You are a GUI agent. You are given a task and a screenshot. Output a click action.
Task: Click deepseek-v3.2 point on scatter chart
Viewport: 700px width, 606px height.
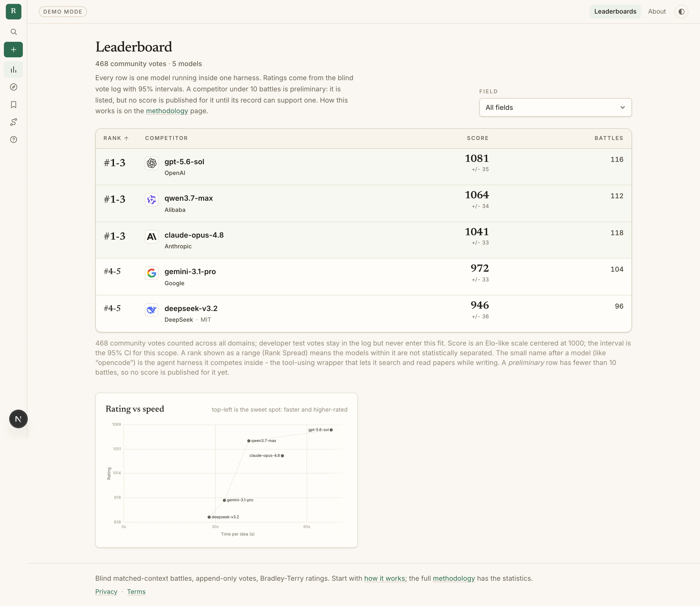(x=209, y=517)
